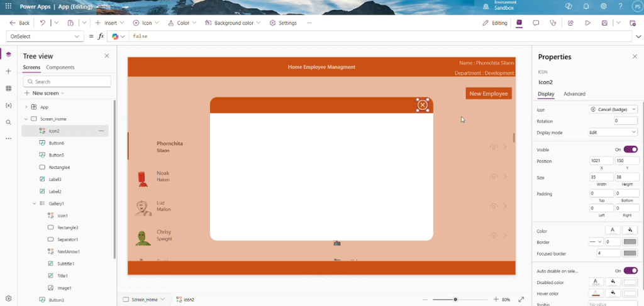This screenshot has height=306, width=644.
Task: Click the Share icon in toolbar
Action: tap(570, 23)
